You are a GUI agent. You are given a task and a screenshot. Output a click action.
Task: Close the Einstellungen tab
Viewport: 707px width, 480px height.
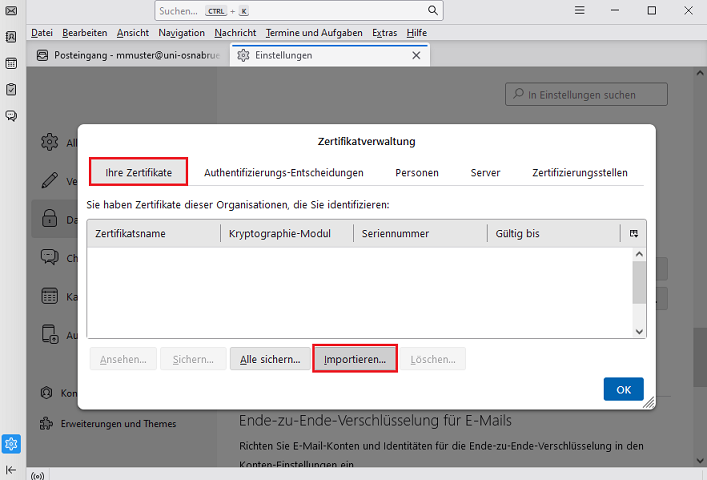417,55
